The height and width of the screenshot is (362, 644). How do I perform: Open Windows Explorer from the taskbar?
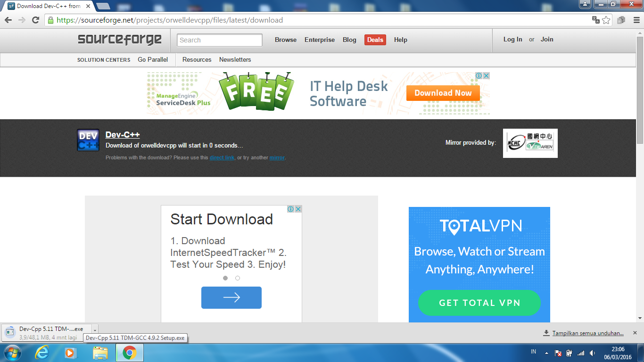(x=100, y=353)
